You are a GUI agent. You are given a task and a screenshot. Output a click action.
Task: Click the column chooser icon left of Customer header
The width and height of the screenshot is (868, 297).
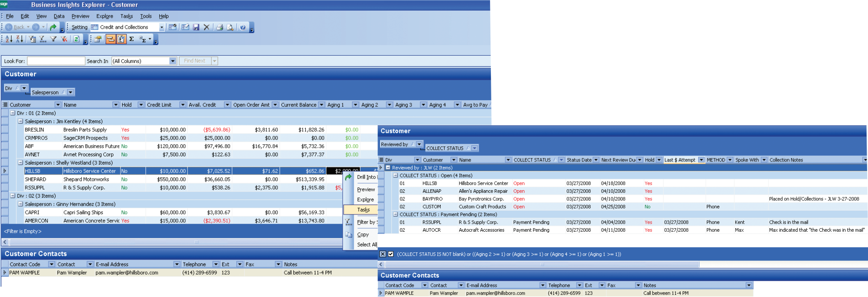coord(5,105)
